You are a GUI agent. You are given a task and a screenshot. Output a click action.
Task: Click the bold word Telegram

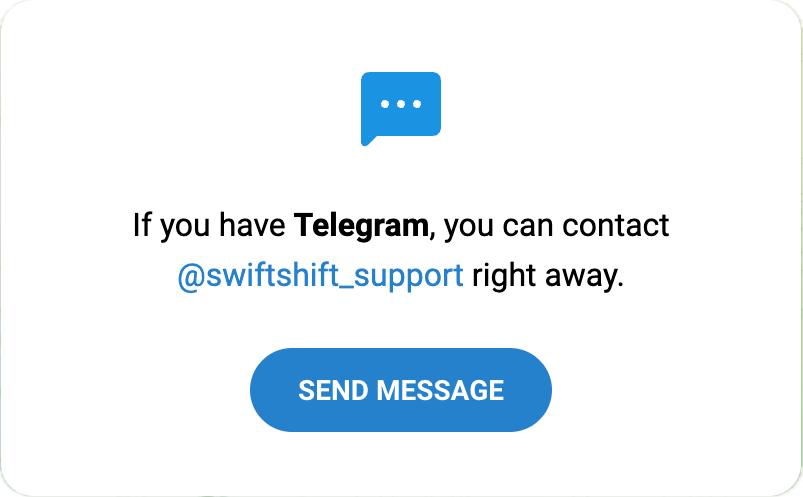361,225
